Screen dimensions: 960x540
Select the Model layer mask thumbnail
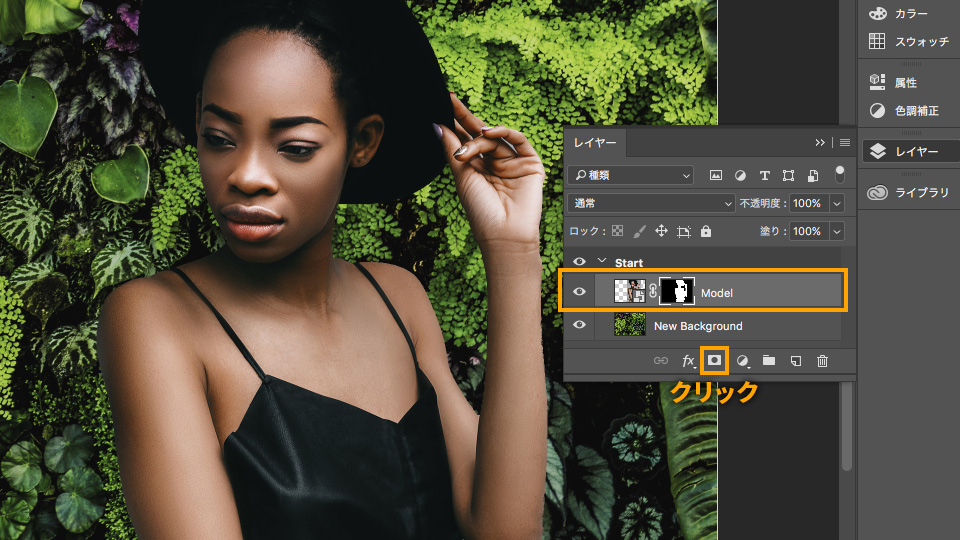tap(677, 291)
